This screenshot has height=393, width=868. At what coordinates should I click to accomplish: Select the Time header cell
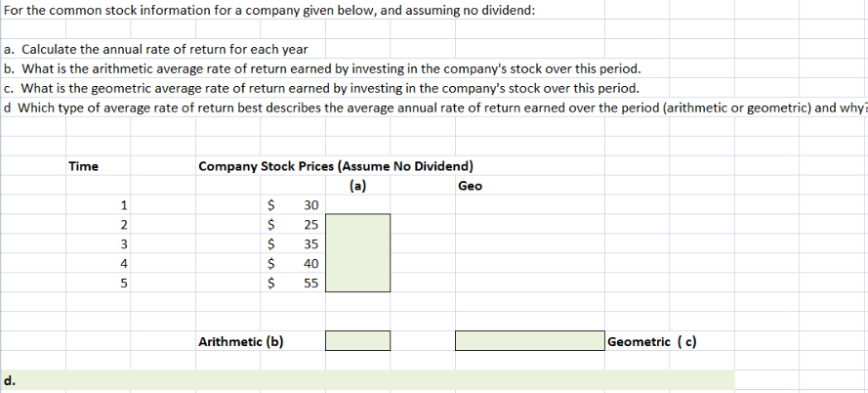coord(84,166)
